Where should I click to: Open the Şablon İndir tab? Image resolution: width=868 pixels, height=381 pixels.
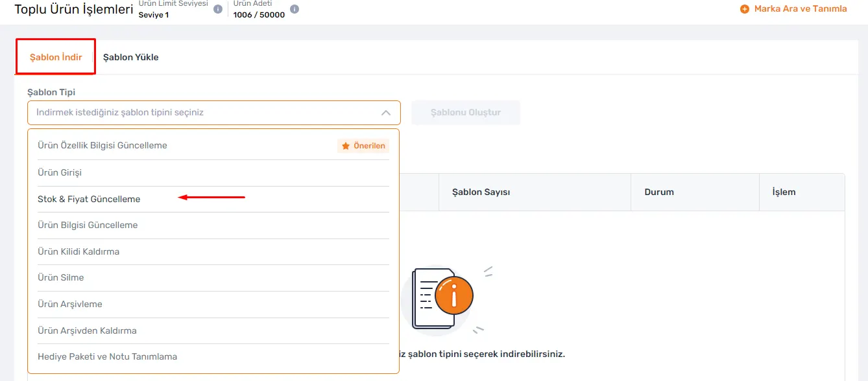coord(56,57)
